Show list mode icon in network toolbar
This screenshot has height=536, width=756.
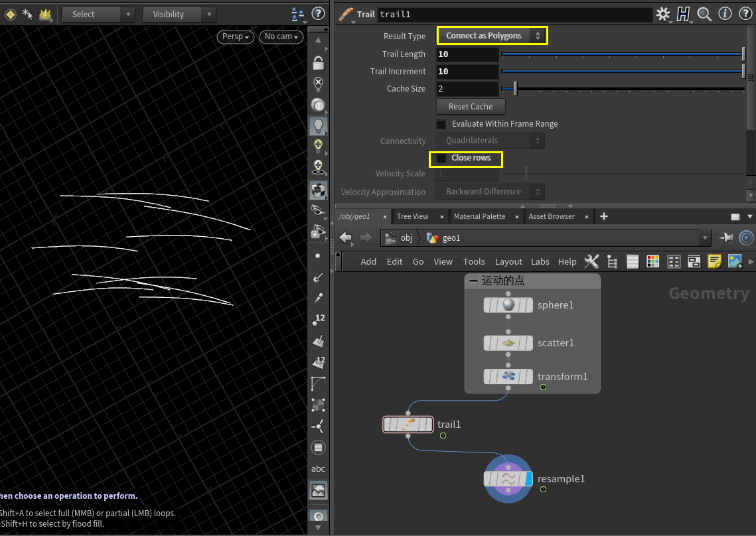(633, 262)
